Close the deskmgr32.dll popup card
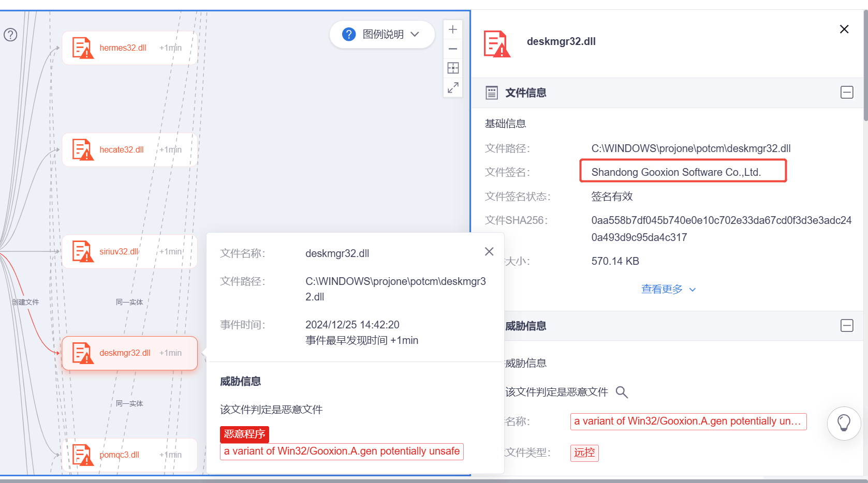This screenshot has width=868, height=483. pyautogui.click(x=489, y=251)
